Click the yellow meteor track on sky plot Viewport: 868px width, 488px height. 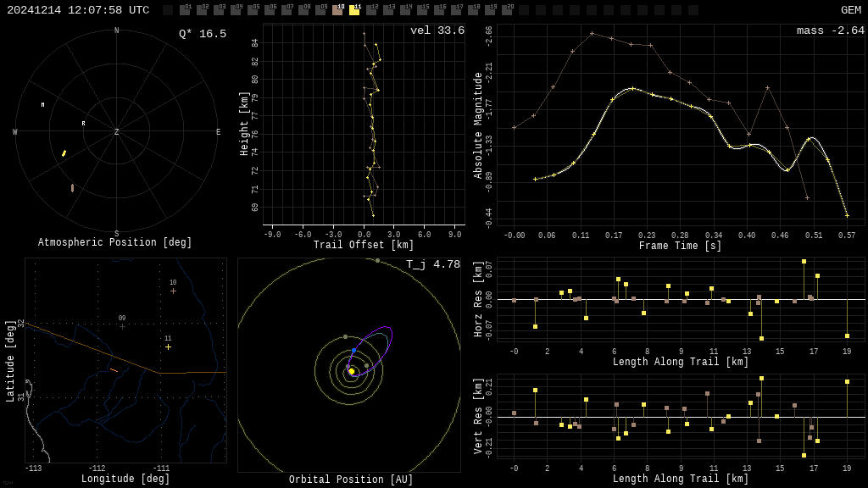pos(64,153)
